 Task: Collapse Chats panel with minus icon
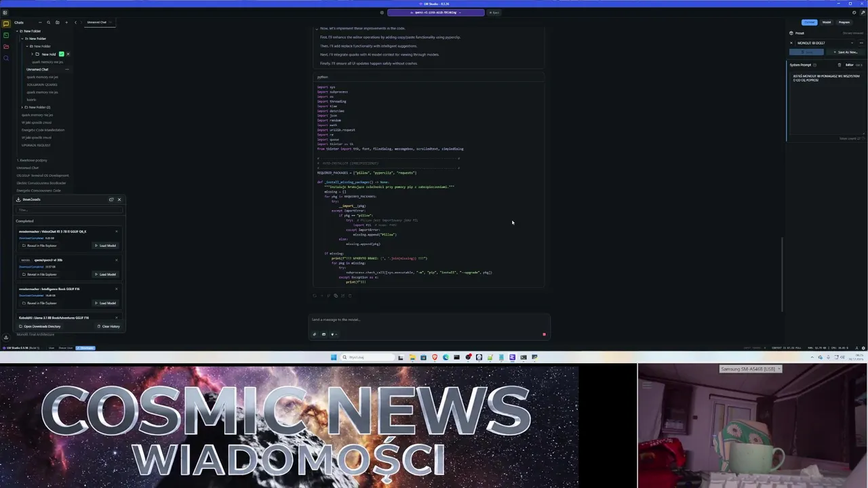click(x=40, y=22)
